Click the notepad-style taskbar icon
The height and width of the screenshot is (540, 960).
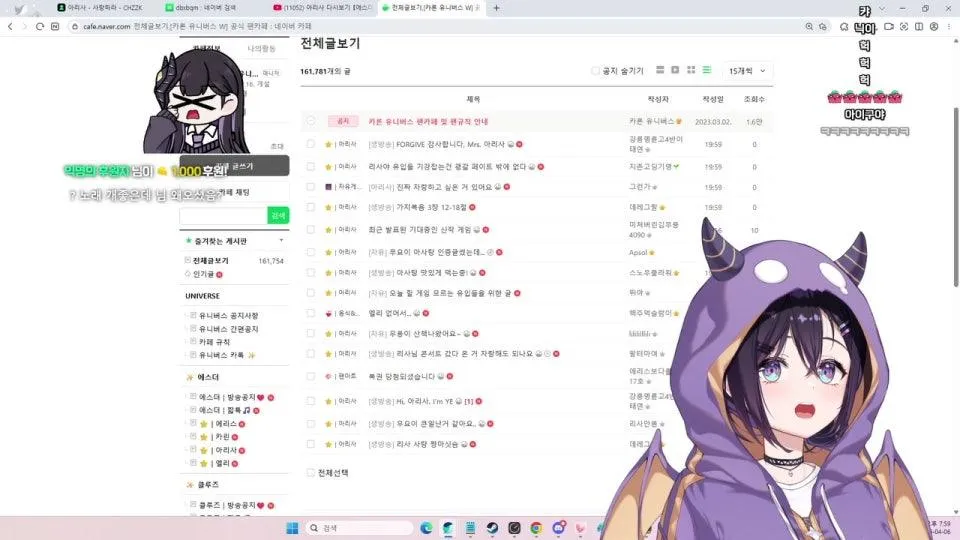point(470,528)
